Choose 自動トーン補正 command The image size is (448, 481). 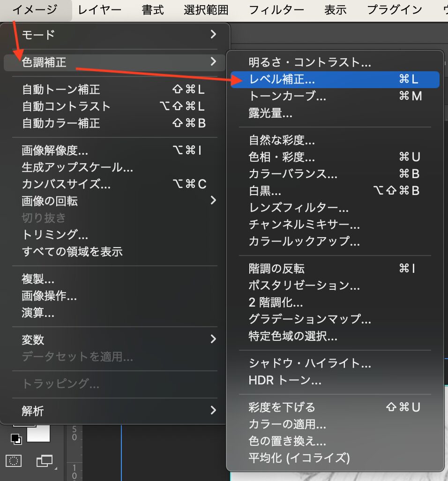61,89
